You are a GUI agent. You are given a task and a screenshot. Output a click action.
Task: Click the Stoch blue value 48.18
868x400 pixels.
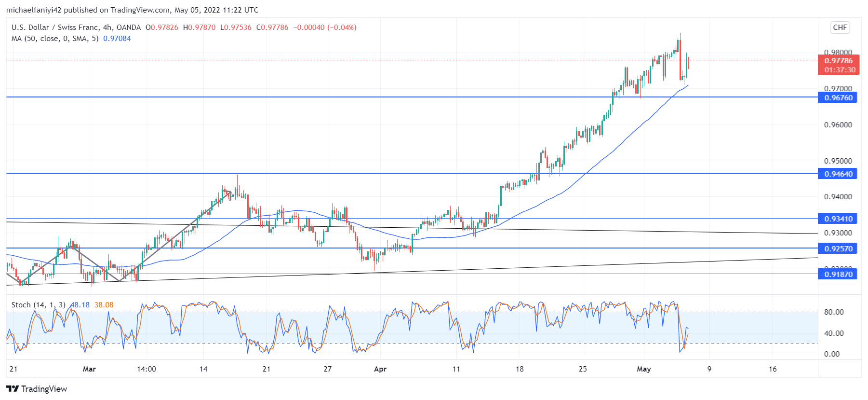(x=80, y=305)
